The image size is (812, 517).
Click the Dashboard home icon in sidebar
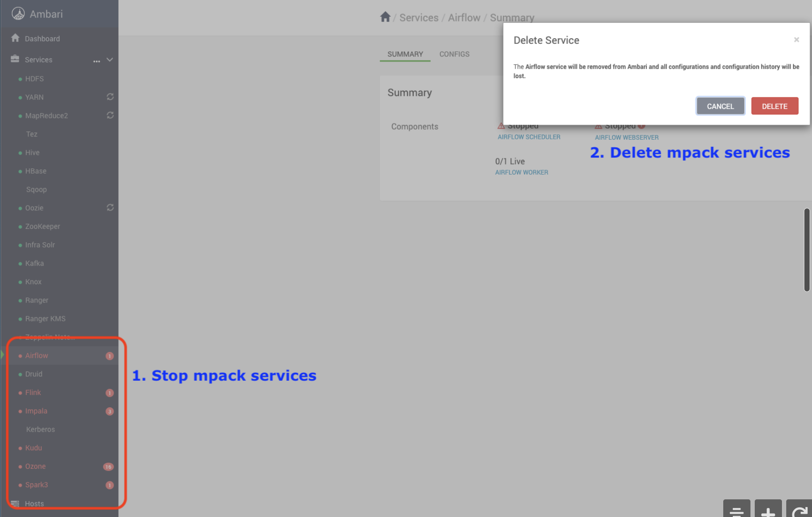(15, 38)
